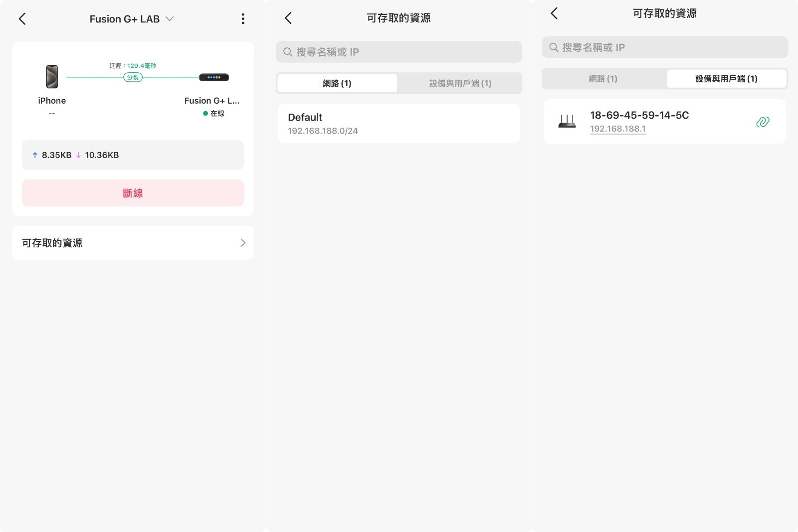Go back from the Fusion G+ LAB screen
Screen dimensions: 798x532
[x=22, y=19]
